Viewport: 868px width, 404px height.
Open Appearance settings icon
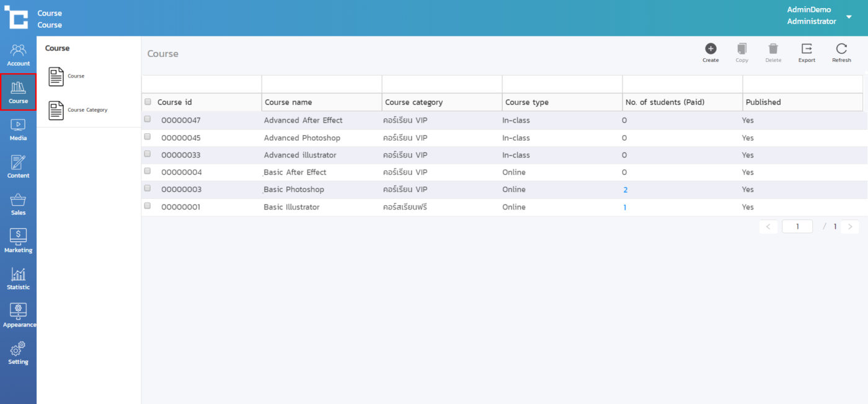click(18, 315)
